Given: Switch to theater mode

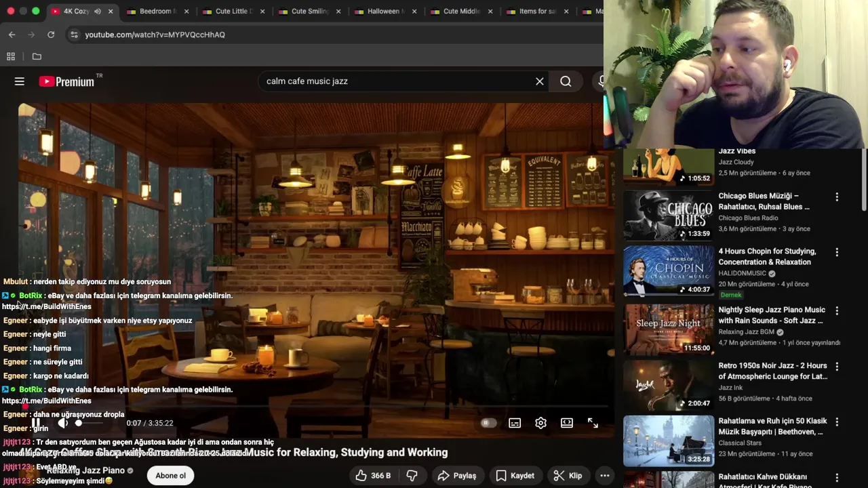Looking at the screenshot, I should pos(567,423).
